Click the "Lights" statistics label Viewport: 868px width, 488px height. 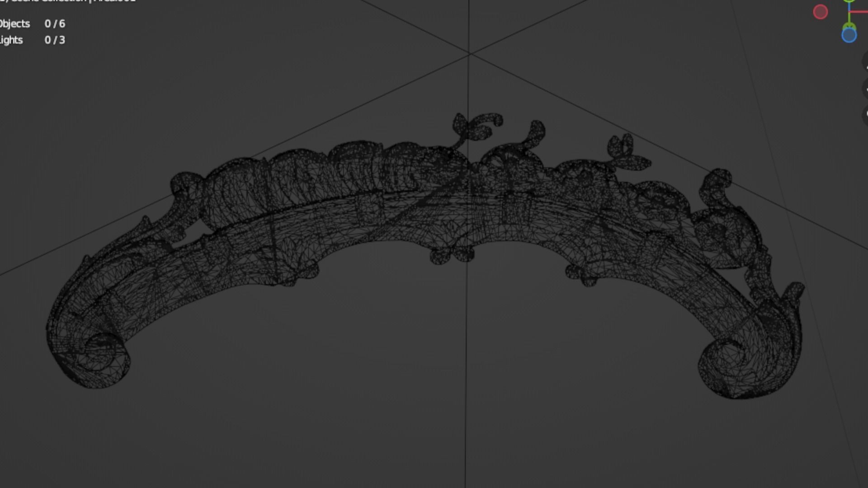[11, 40]
